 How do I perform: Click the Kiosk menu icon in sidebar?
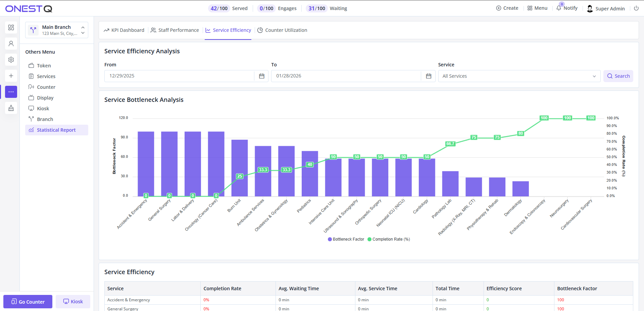pos(31,108)
